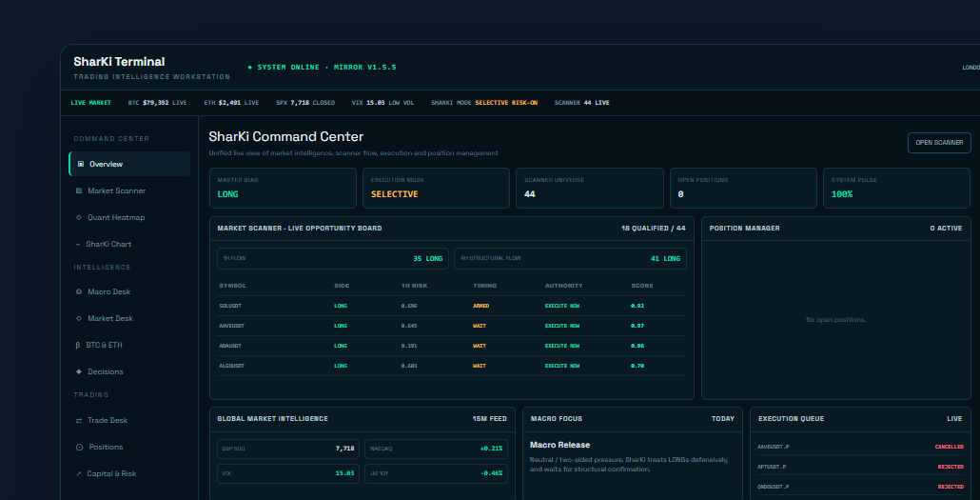980x500 pixels.
Task: Select the ALGOUSDT row symbol
Action: coord(232,366)
